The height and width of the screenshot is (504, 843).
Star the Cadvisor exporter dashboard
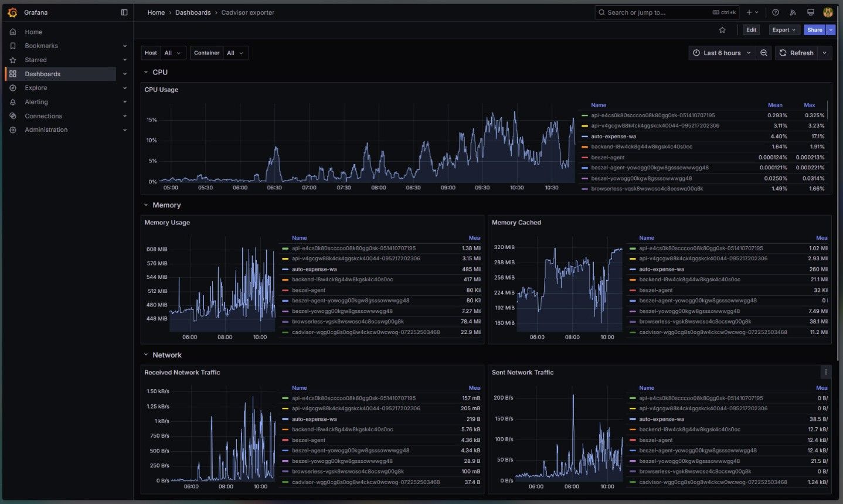(x=722, y=29)
